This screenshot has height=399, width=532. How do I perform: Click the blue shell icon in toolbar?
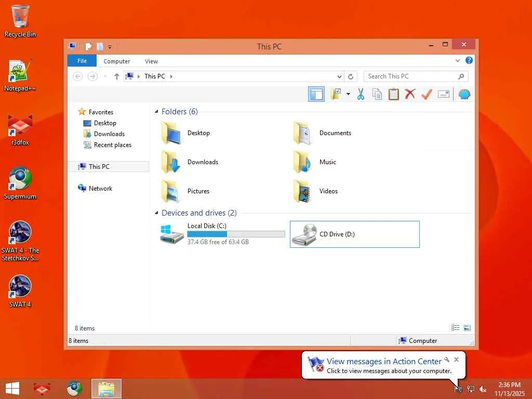464,95
